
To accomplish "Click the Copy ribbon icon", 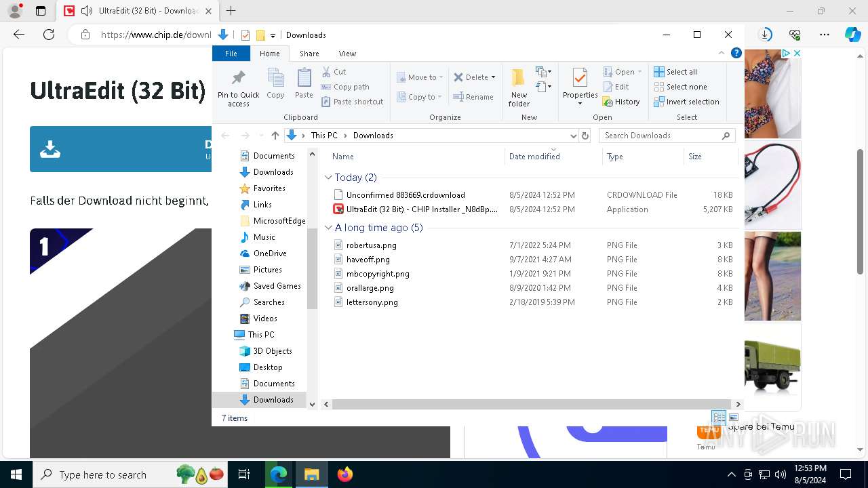I will [x=275, y=84].
